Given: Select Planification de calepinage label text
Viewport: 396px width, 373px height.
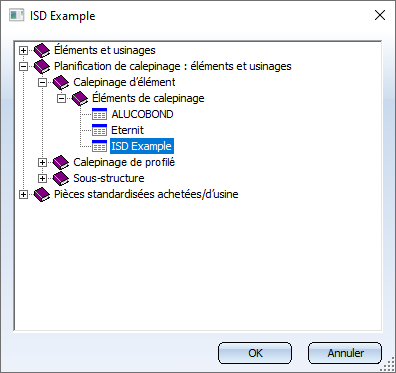Looking at the screenshot, I should coord(173,66).
